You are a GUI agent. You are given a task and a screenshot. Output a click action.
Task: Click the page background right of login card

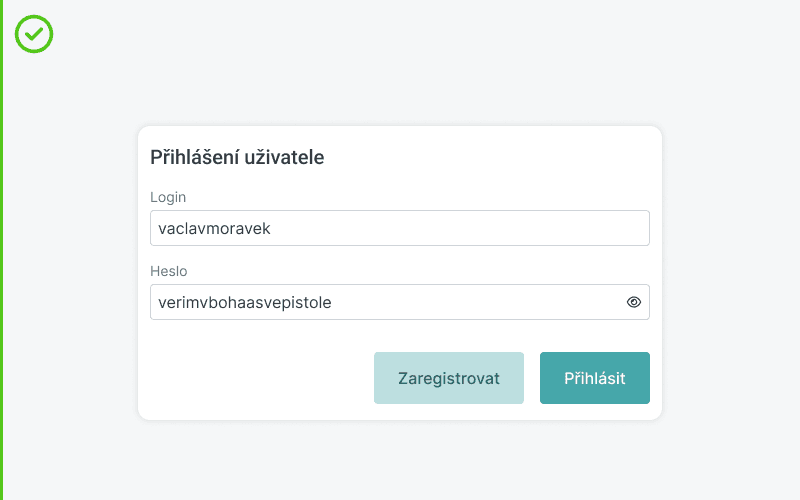coord(730,270)
